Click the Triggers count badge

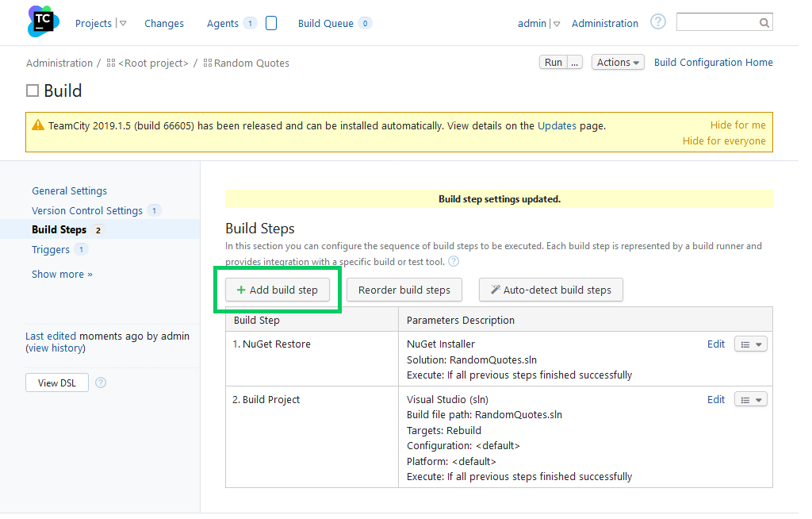pos(81,249)
